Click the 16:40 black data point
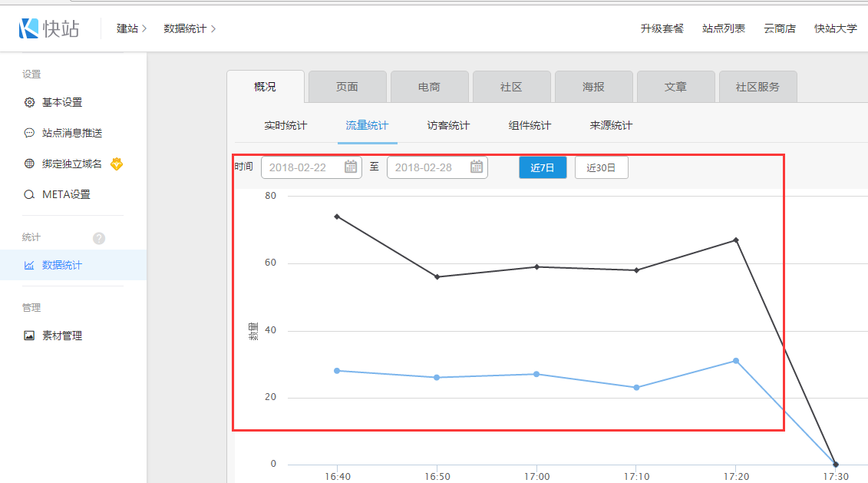Viewport: 868px width, 483px height. coord(337,217)
